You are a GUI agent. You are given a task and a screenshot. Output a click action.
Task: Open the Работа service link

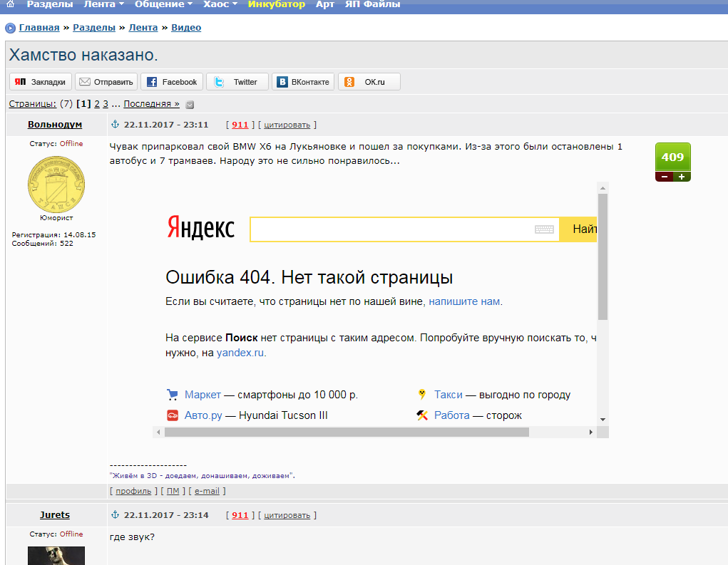pyautogui.click(x=452, y=415)
